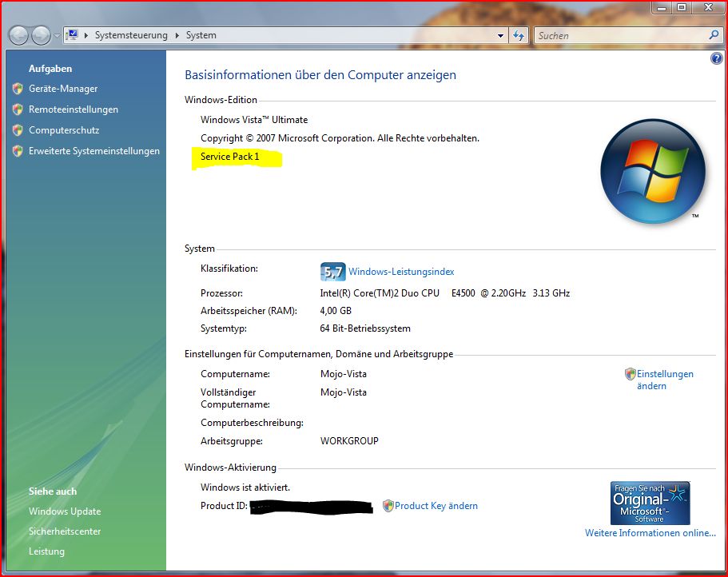Go back with the navigation back arrow
Screen dimensions: 728x577
(x=19, y=36)
